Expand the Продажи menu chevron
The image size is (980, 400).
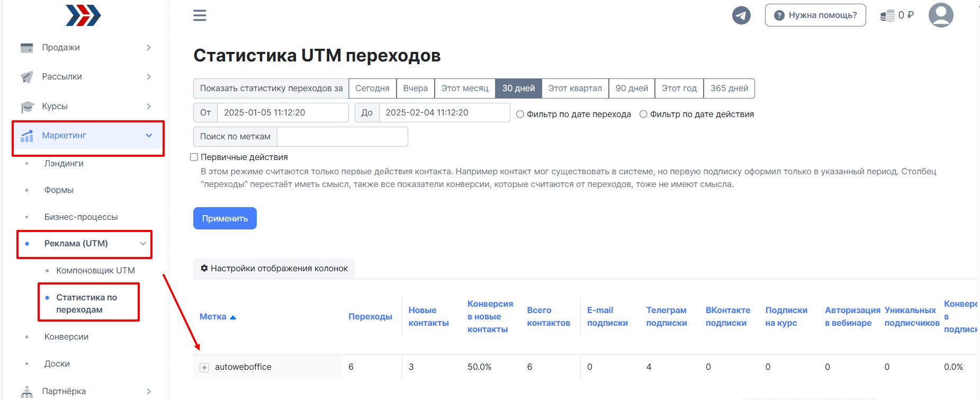(149, 48)
